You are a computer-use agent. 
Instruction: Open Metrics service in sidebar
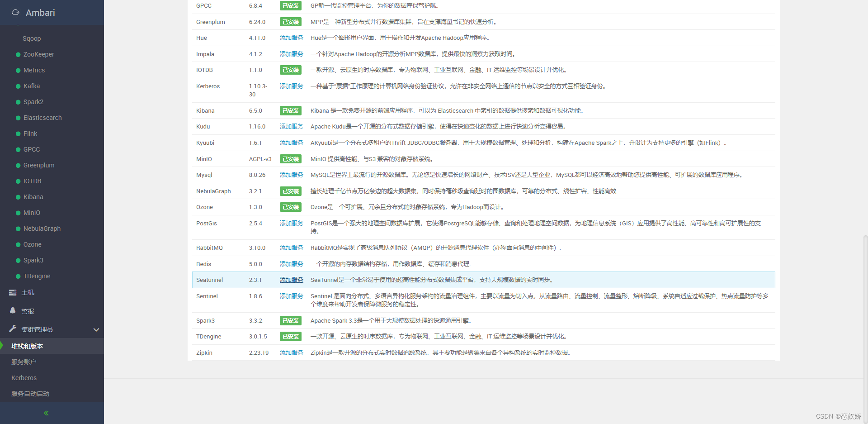(x=34, y=70)
